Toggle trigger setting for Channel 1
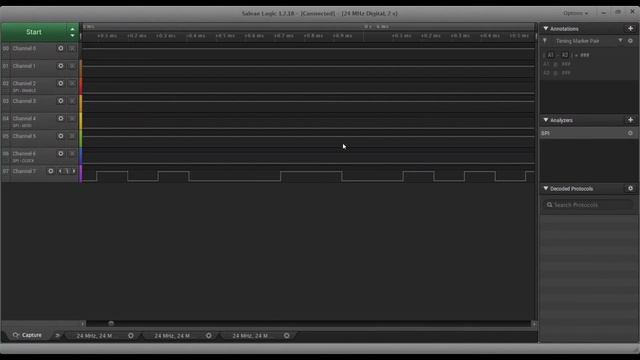Screen dimensions: 640x360 72,66
